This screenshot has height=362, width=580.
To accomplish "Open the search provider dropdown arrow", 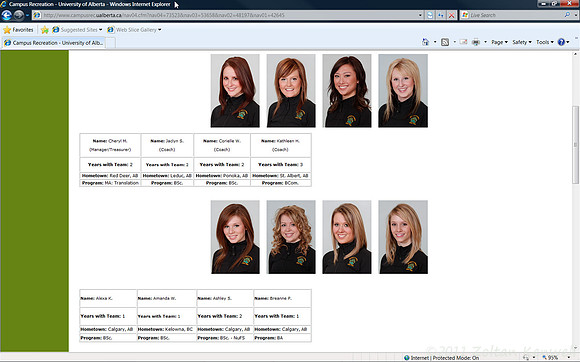I will pyautogui.click(x=576, y=15).
